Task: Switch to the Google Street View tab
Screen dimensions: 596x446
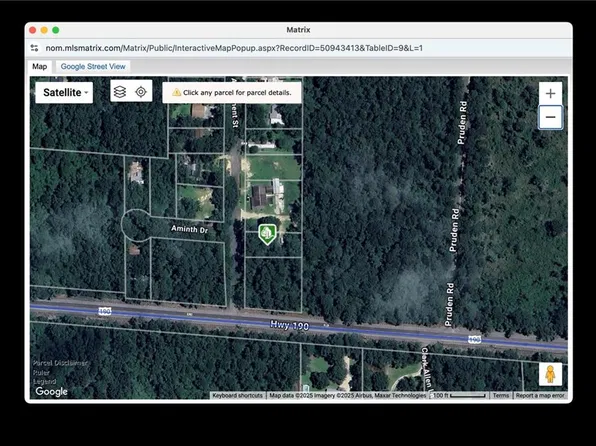Action: pyautogui.click(x=93, y=66)
